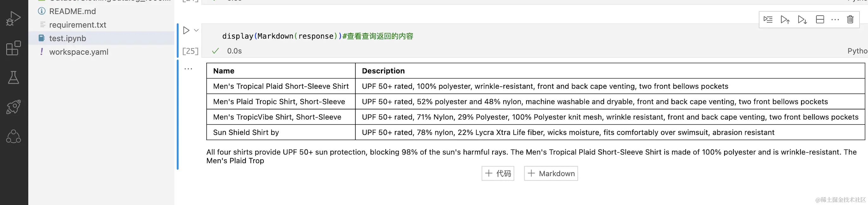Screen dimensions: 868x205
Task: Open README.md in the file explorer
Action: 72,11
